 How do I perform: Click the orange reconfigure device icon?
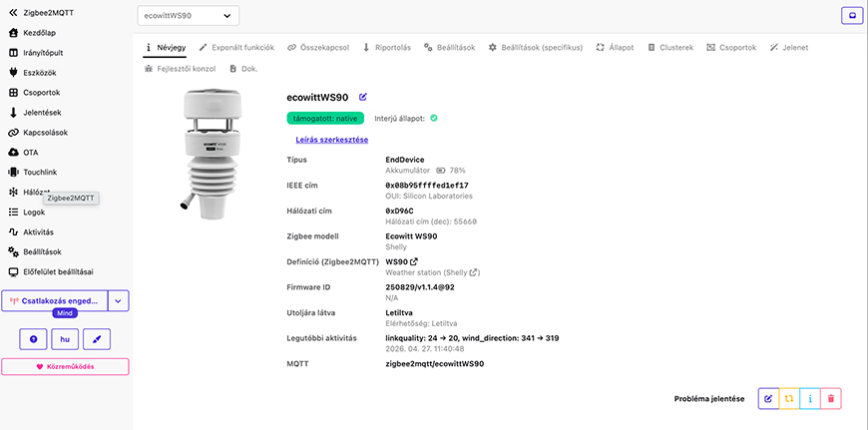(x=789, y=398)
